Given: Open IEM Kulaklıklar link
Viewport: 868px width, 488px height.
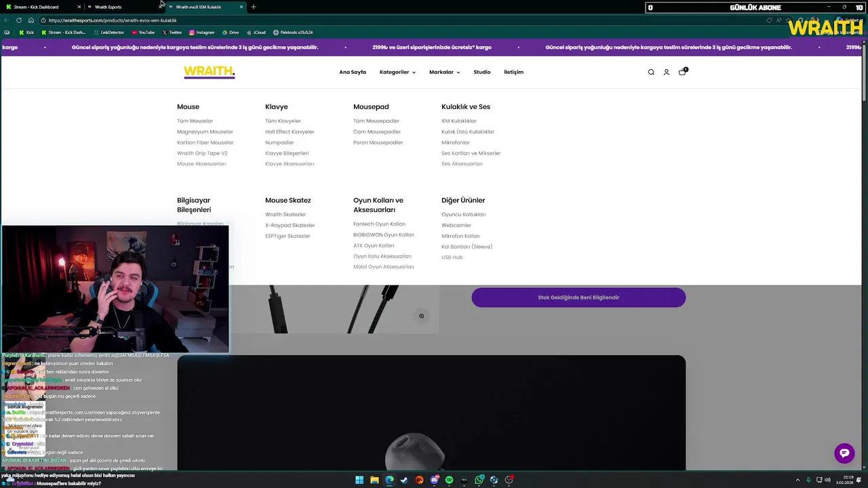Looking at the screenshot, I should [459, 121].
